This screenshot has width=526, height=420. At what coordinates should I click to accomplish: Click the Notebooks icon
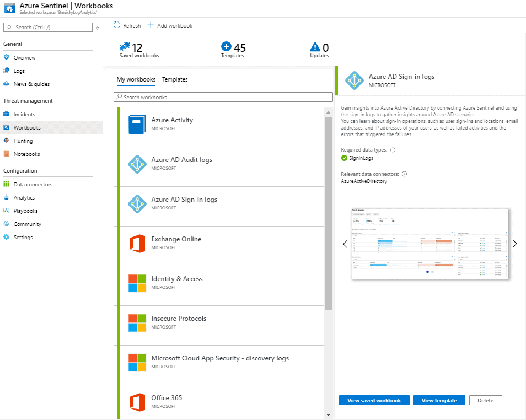[7, 154]
